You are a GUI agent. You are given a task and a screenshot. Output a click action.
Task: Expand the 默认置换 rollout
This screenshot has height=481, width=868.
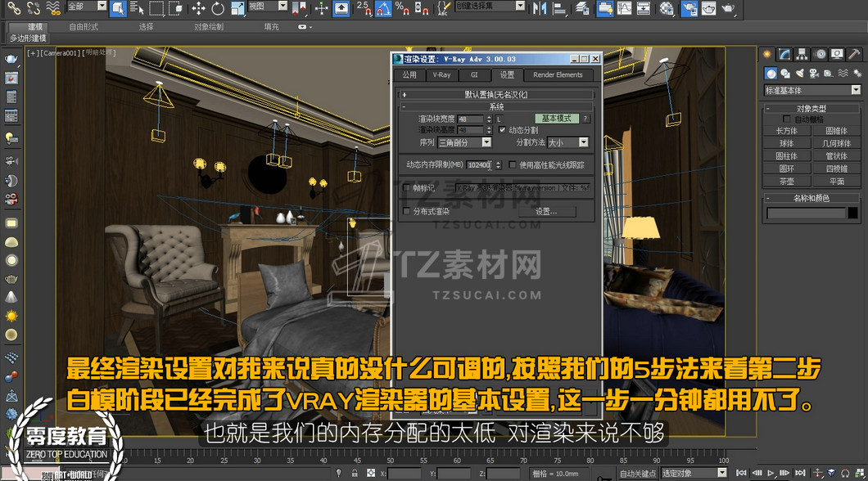(495, 95)
